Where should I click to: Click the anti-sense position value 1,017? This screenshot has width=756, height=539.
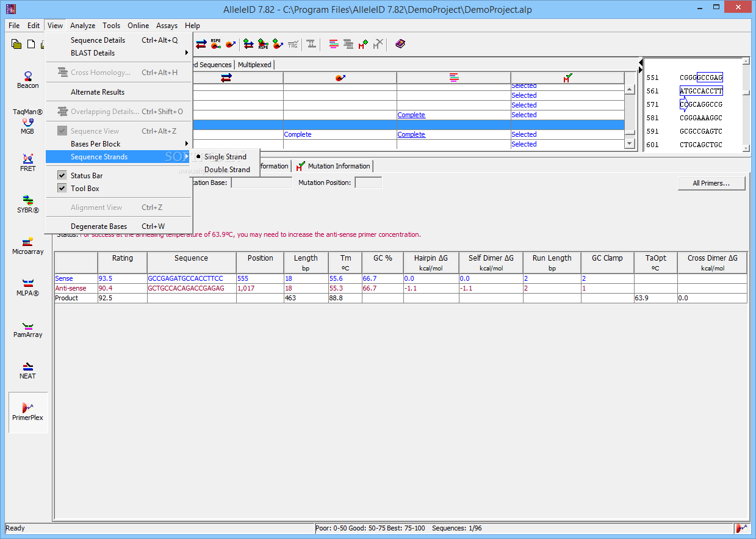tap(246, 288)
